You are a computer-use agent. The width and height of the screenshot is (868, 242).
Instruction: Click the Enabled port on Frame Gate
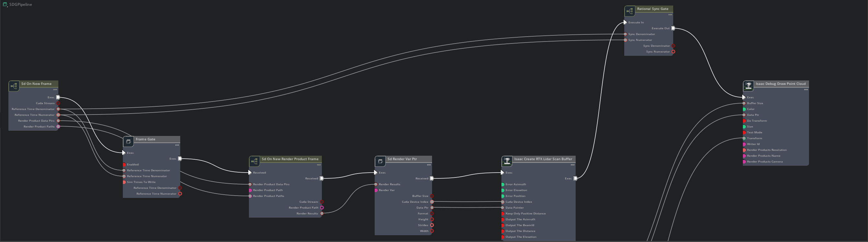point(124,165)
